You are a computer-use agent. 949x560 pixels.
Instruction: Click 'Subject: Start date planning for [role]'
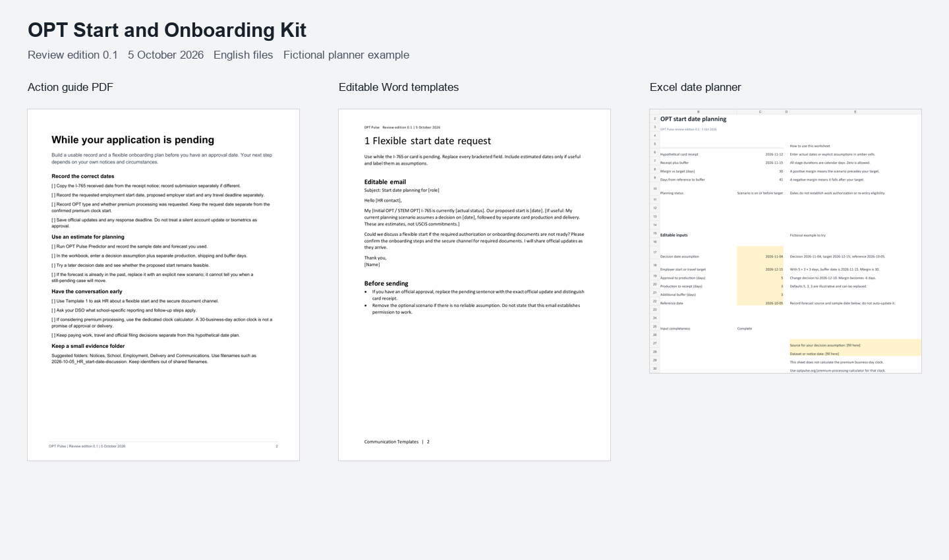pos(401,190)
